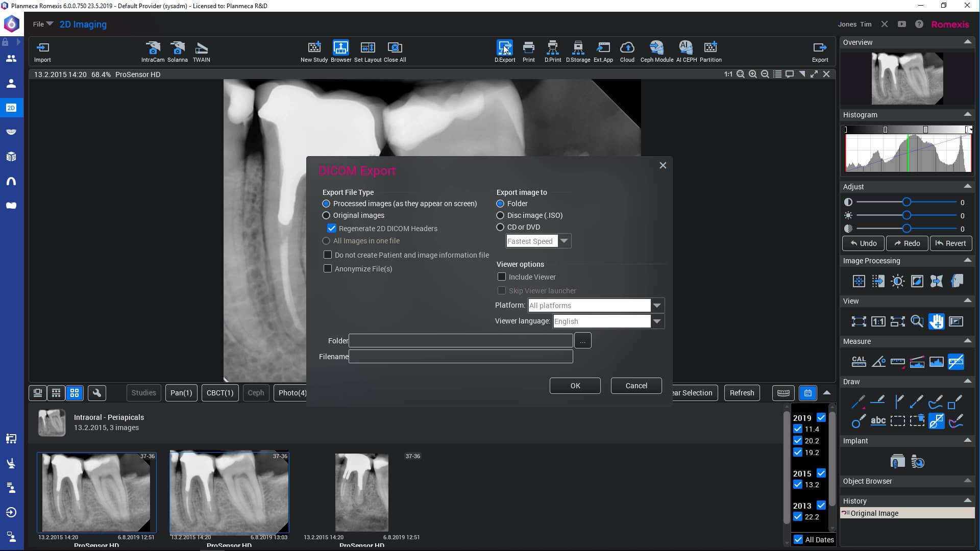Open the calibration tool in Measure panel
This screenshot has height=551, width=980.
point(859,362)
